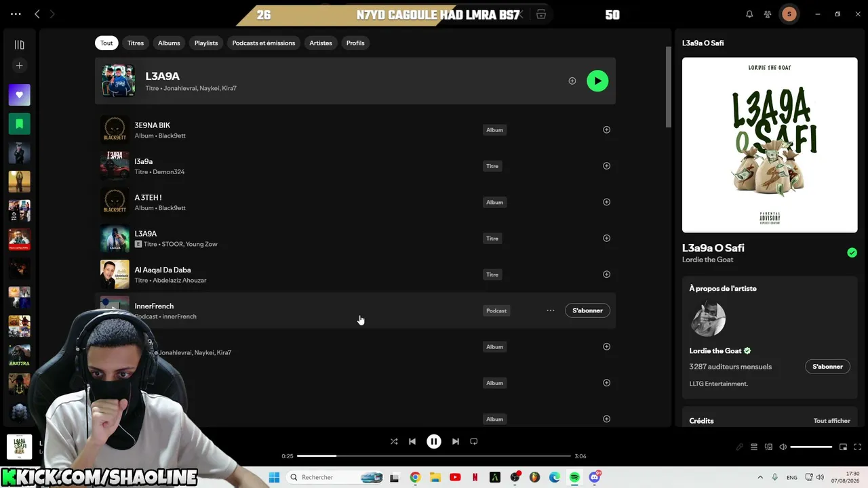Viewport: 868px width, 488px height.
Task: Open the InnerFrench podcast result
Action: [x=355, y=310]
